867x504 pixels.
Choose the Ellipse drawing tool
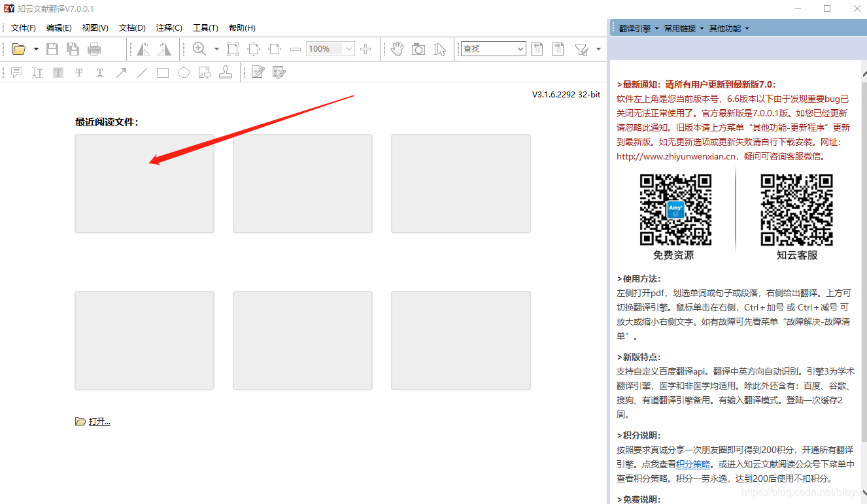click(183, 72)
